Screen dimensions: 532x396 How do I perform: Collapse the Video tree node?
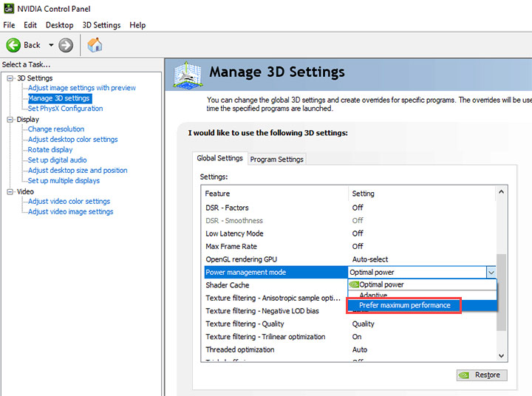(10, 191)
